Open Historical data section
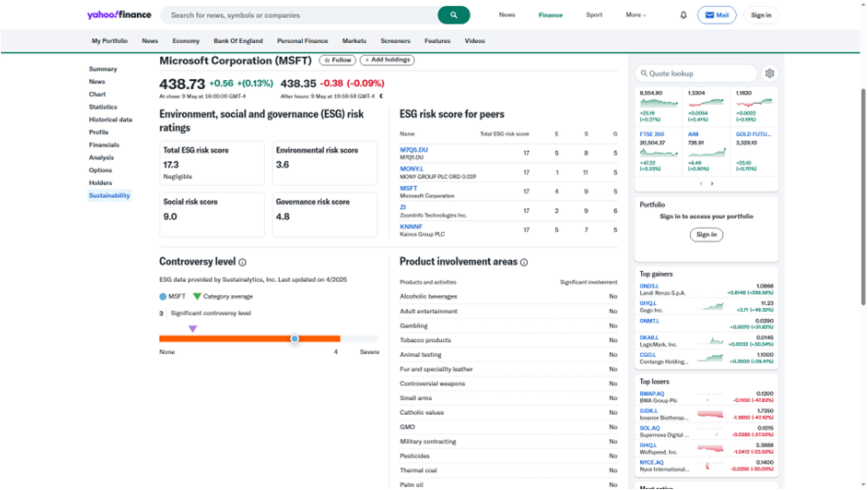 pos(111,119)
